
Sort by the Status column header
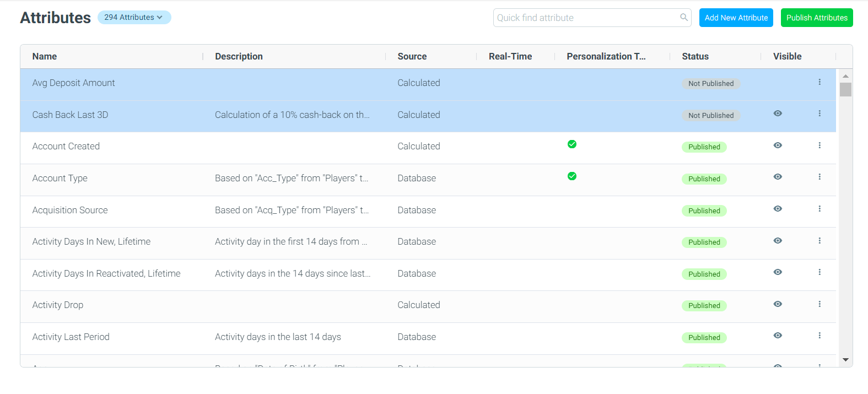[696, 56]
